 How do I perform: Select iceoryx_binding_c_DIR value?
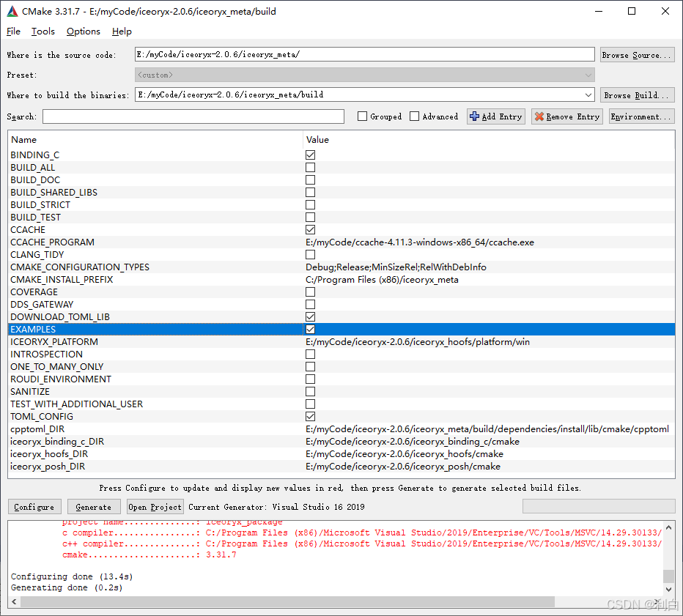413,442
